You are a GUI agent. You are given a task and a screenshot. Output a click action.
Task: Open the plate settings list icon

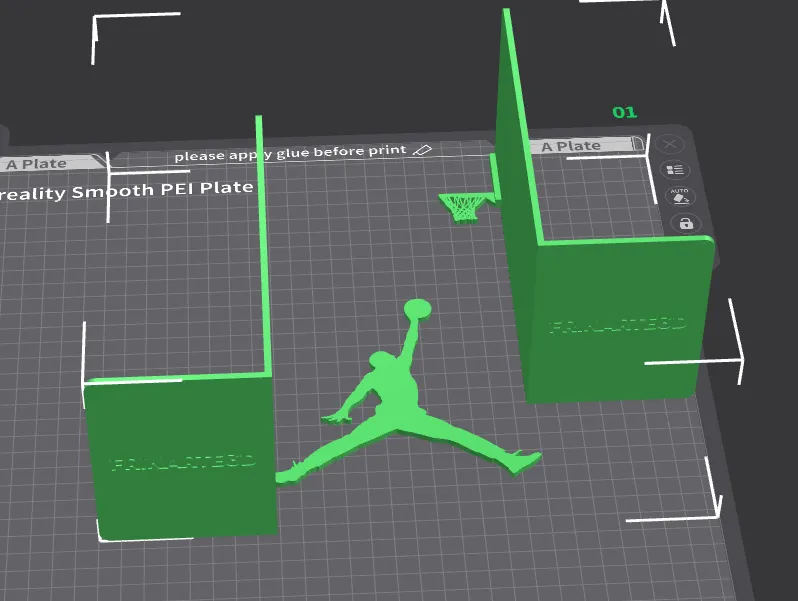675,169
